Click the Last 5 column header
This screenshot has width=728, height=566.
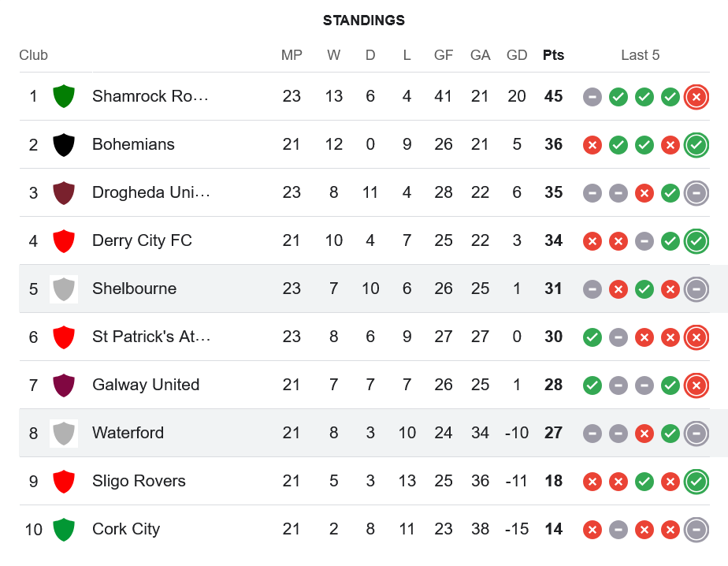(640, 55)
